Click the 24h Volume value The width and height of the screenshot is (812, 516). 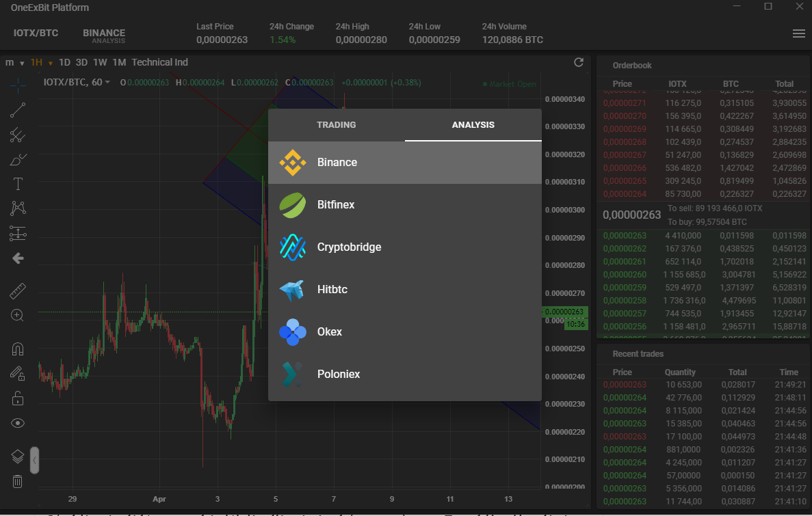[512, 40]
